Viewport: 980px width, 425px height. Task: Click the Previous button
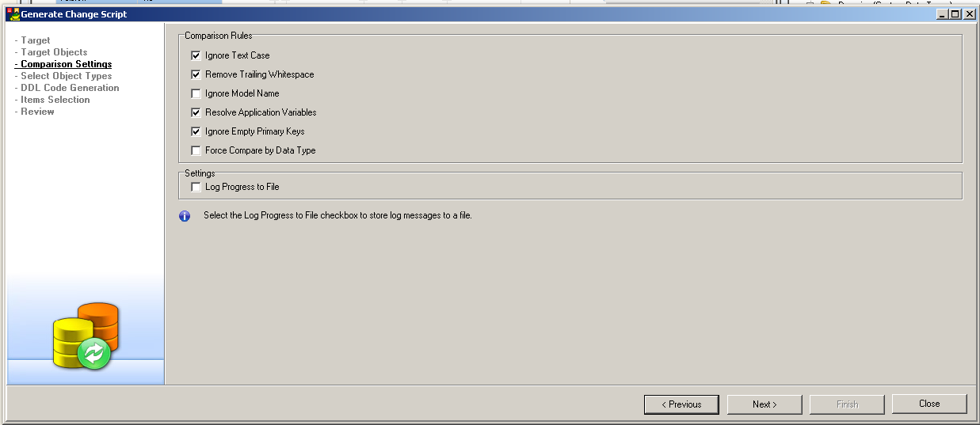tap(681, 404)
